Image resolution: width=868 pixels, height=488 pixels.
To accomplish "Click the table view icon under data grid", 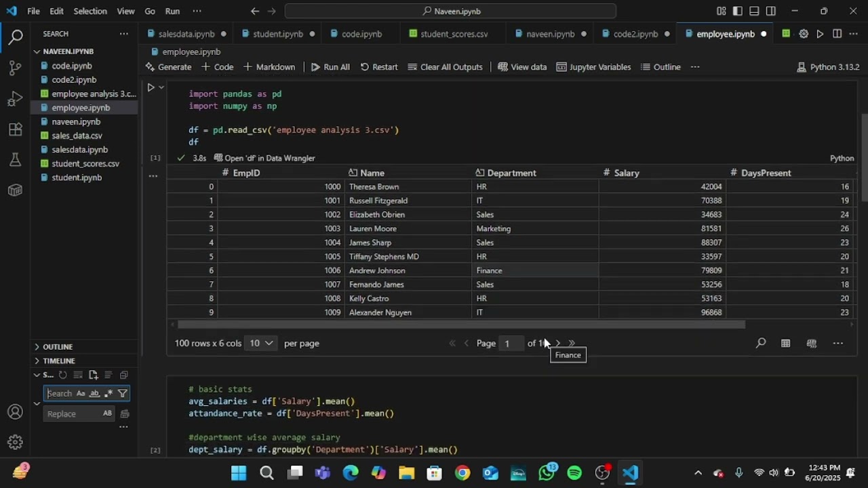I will point(785,344).
